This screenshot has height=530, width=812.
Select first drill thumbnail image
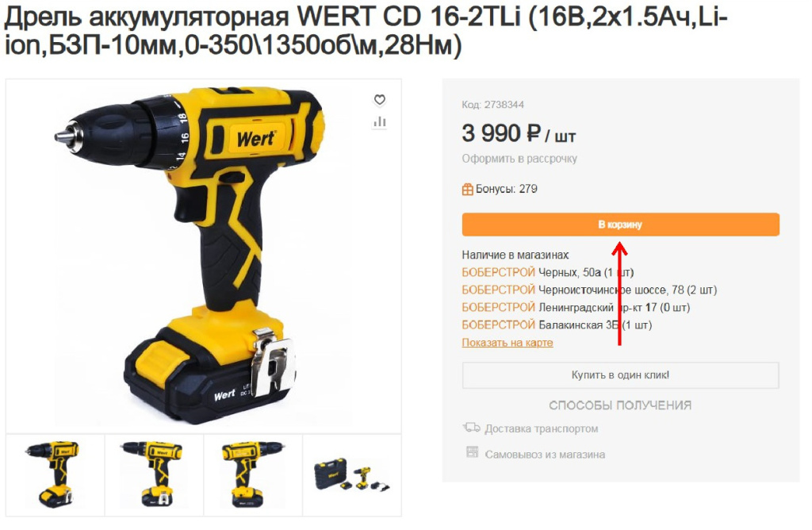coord(56,475)
